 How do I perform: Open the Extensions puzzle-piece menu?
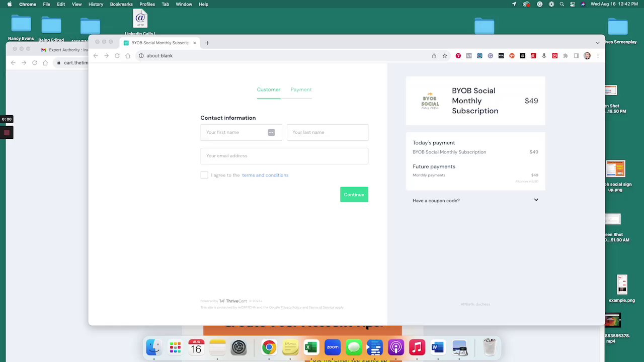[x=566, y=56]
